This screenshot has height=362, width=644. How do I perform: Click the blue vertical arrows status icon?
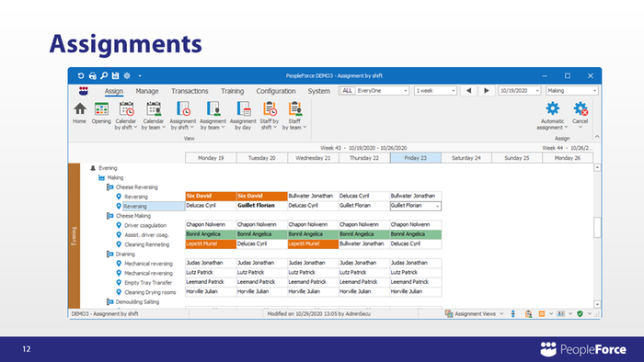513,314
